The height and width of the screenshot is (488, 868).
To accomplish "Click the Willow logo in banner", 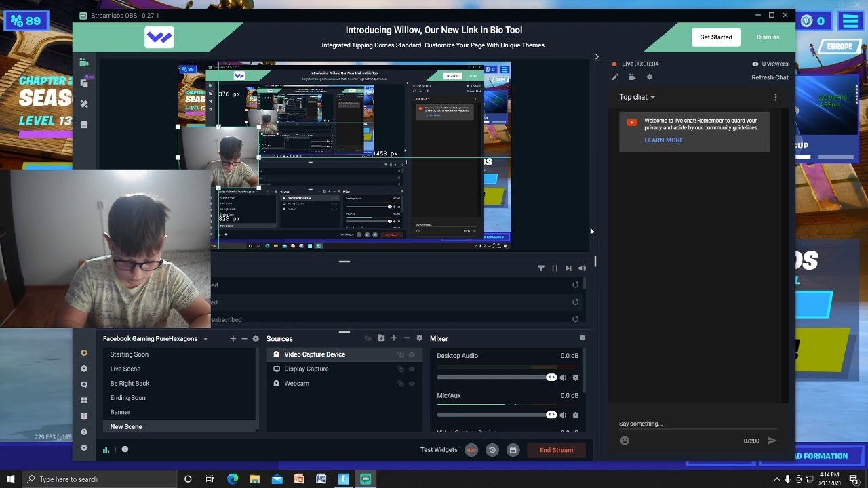I will (x=159, y=37).
